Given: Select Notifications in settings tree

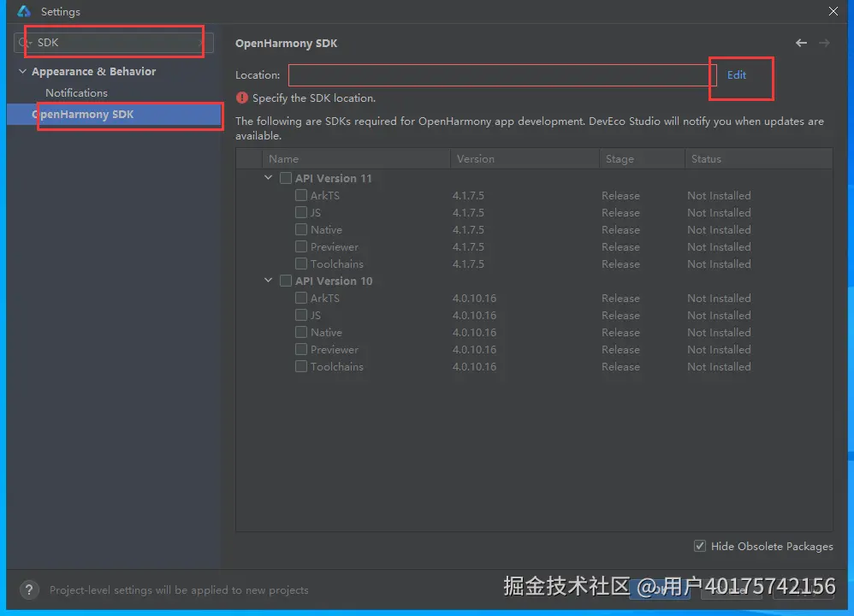Looking at the screenshot, I should (x=76, y=92).
